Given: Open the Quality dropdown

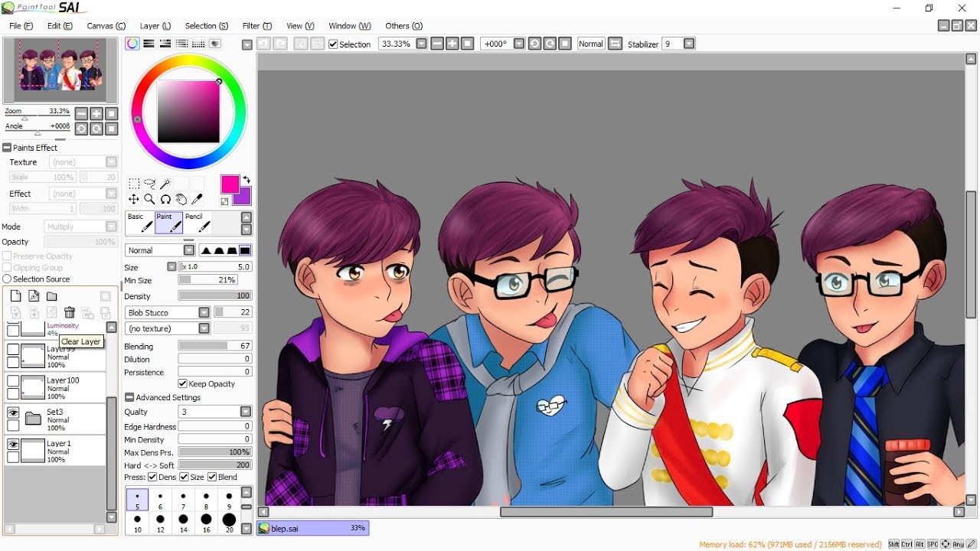Looking at the screenshot, I should click(x=246, y=412).
